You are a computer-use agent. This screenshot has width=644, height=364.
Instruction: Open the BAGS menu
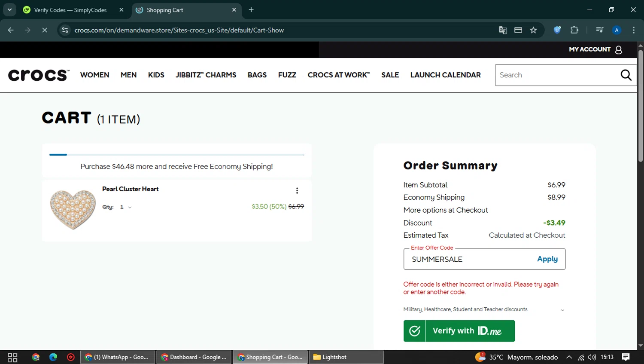[257, 75]
